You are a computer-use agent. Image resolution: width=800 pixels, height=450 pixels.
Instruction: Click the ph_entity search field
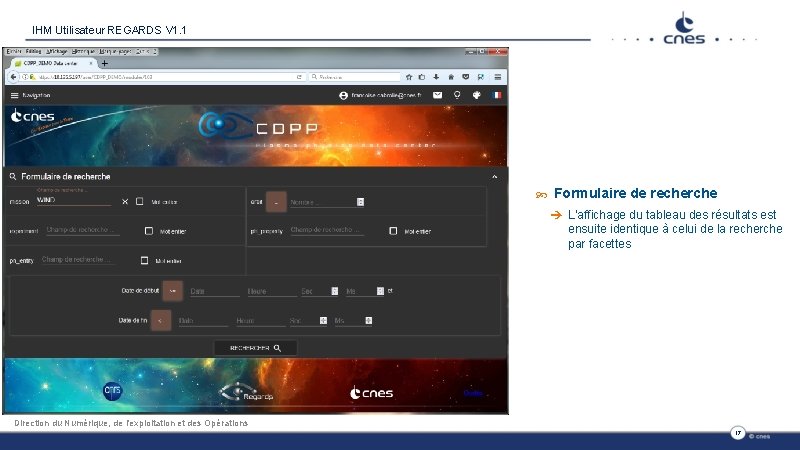coord(78,260)
